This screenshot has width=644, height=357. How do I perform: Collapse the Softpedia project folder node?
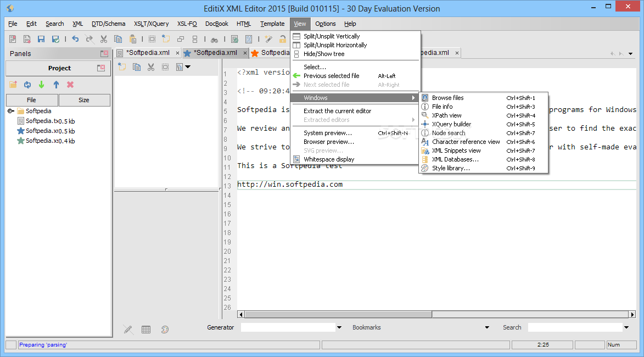10,111
